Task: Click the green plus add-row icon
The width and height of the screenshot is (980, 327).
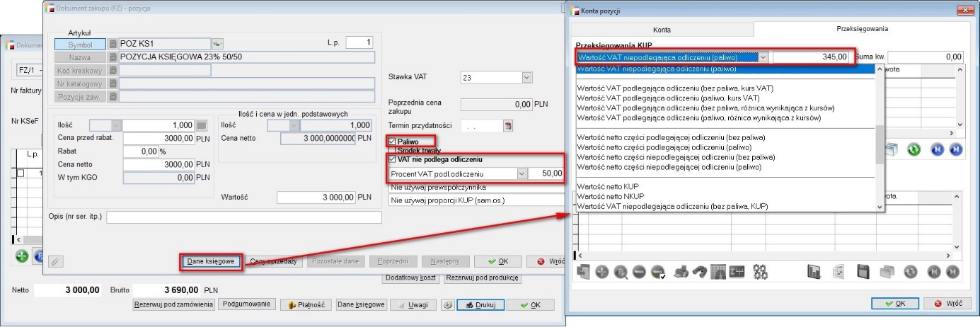Action: (x=23, y=256)
